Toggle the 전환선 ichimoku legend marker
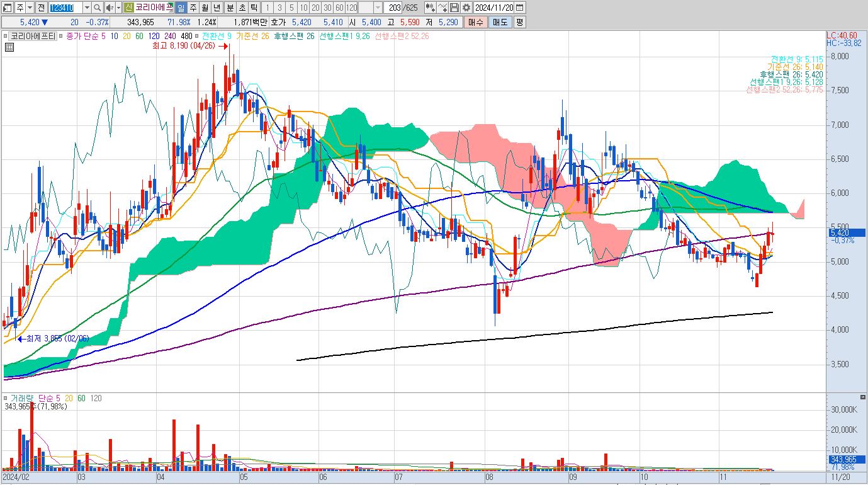This screenshot has width=868, height=485. [x=196, y=36]
